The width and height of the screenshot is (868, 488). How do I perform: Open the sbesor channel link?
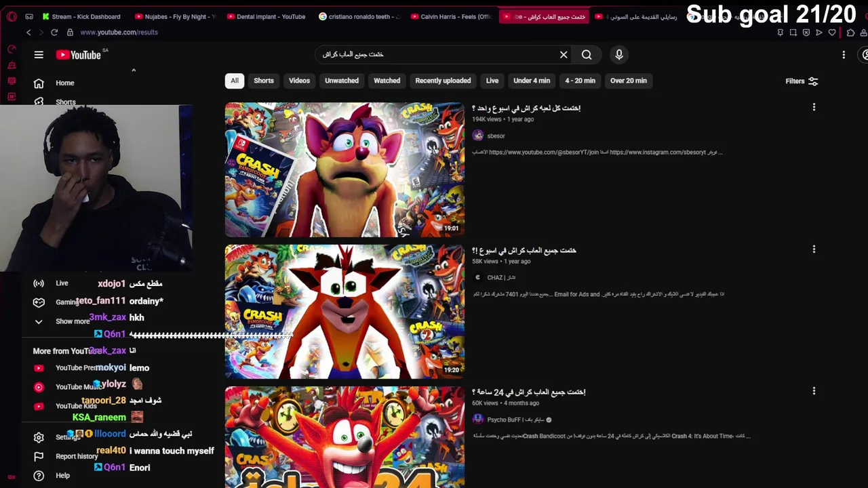click(496, 136)
